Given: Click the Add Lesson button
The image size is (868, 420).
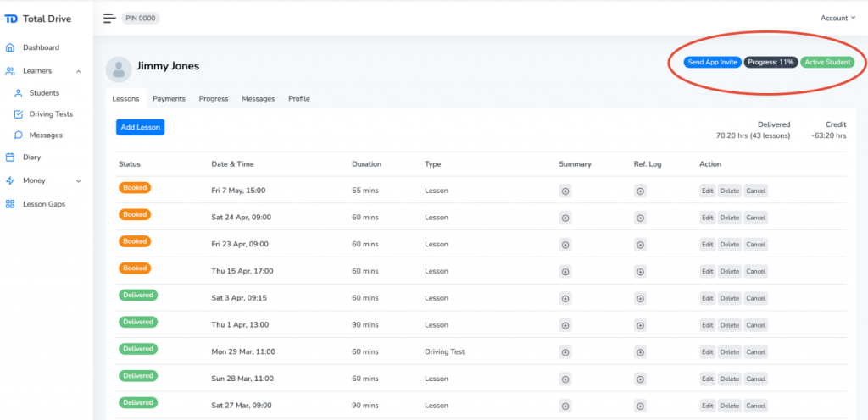Looking at the screenshot, I should [x=140, y=127].
